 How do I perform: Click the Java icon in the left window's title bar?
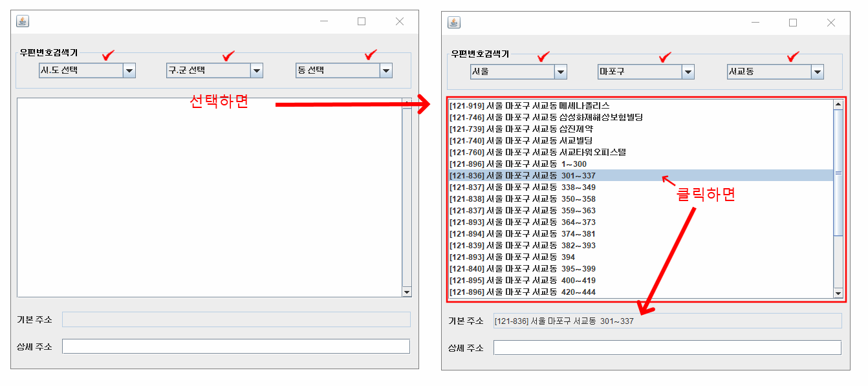click(23, 21)
